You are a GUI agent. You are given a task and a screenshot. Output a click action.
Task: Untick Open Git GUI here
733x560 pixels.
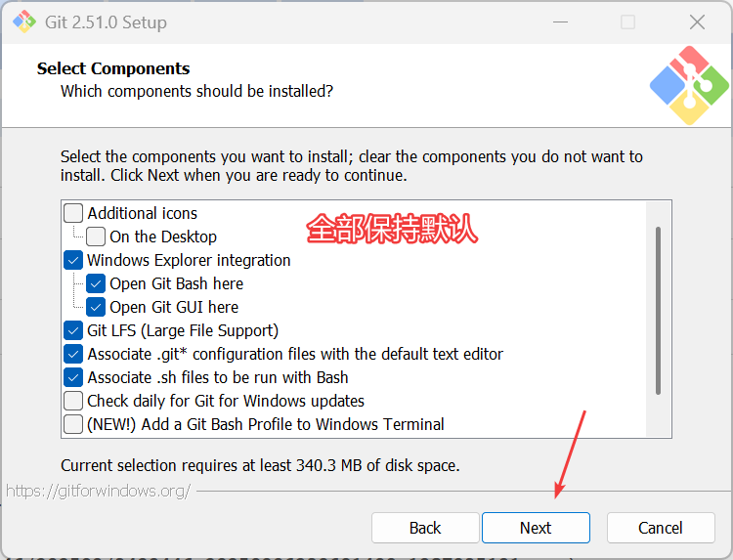coord(96,307)
